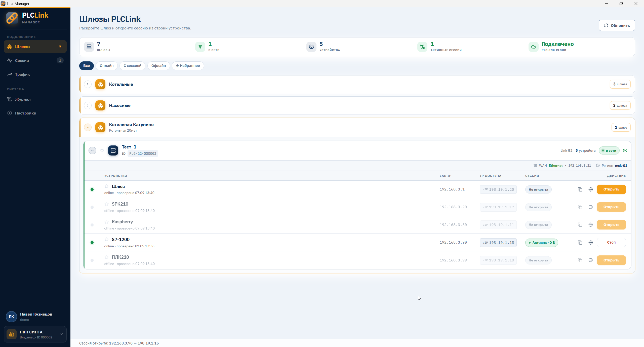Click globe icon in Raspberry row

click(590, 225)
